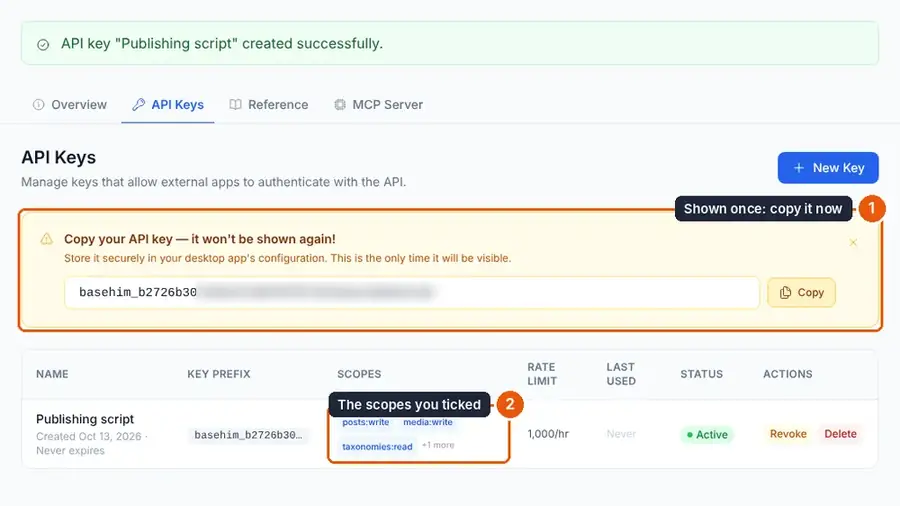Click the SCOPES column header
Viewport: 900px width, 506px height.
pyautogui.click(x=359, y=374)
